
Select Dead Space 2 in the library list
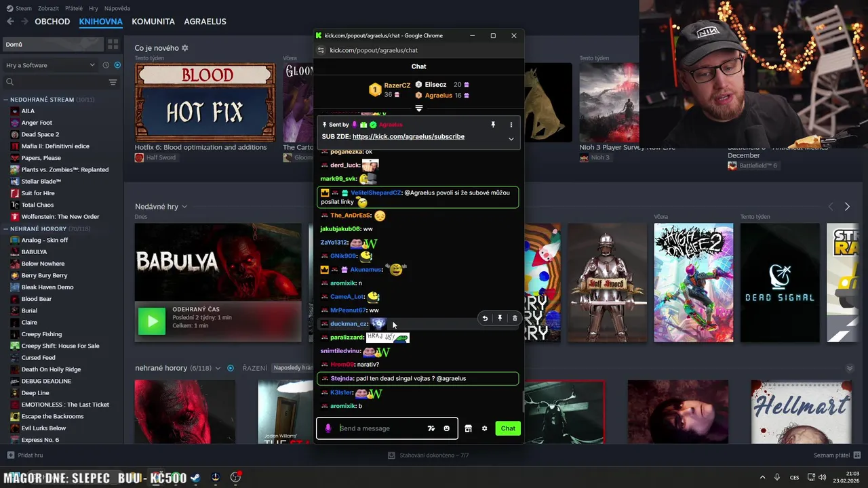tap(40, 134)
